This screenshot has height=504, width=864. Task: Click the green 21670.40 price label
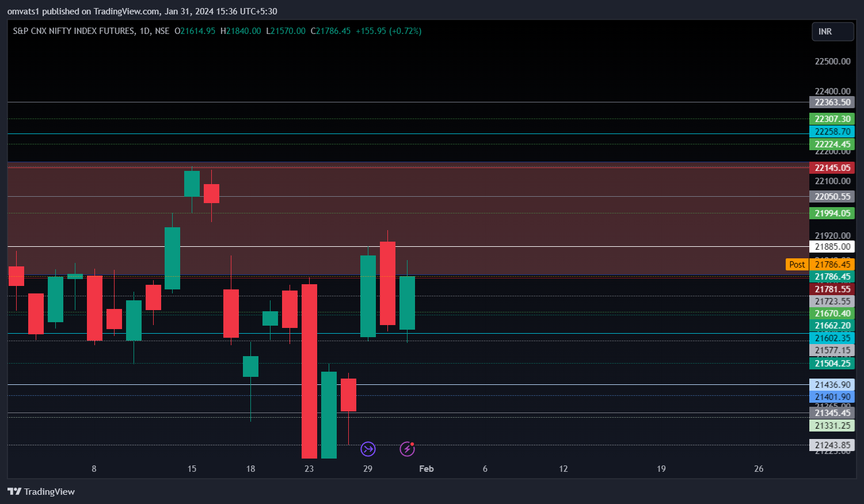[832, 314]
